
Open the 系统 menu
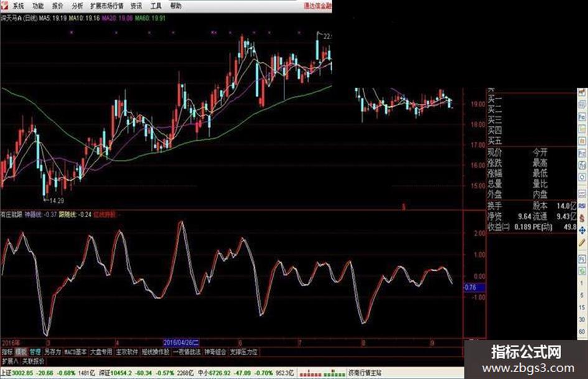pyautogui.click(x=18, y=6)
